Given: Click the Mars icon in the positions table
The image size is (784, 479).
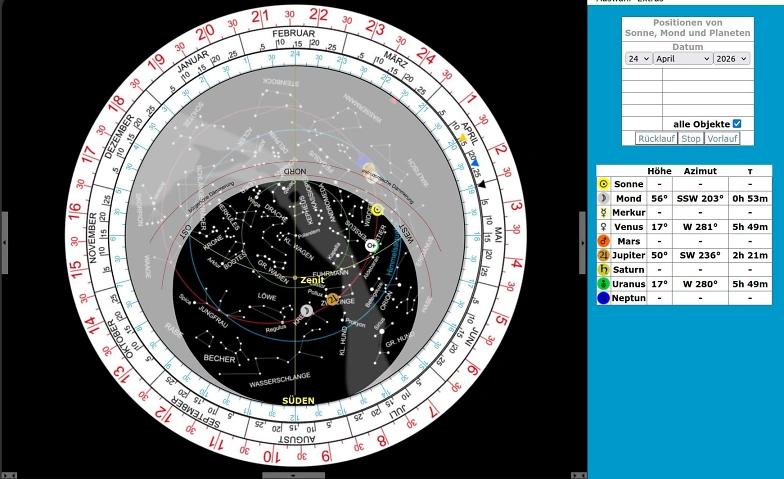Looking at the screenshot, I should [604, 241].
